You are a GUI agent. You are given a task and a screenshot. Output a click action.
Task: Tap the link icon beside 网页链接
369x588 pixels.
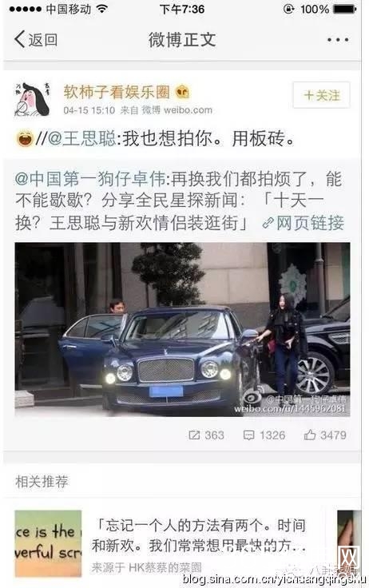[x=268, y=223]
